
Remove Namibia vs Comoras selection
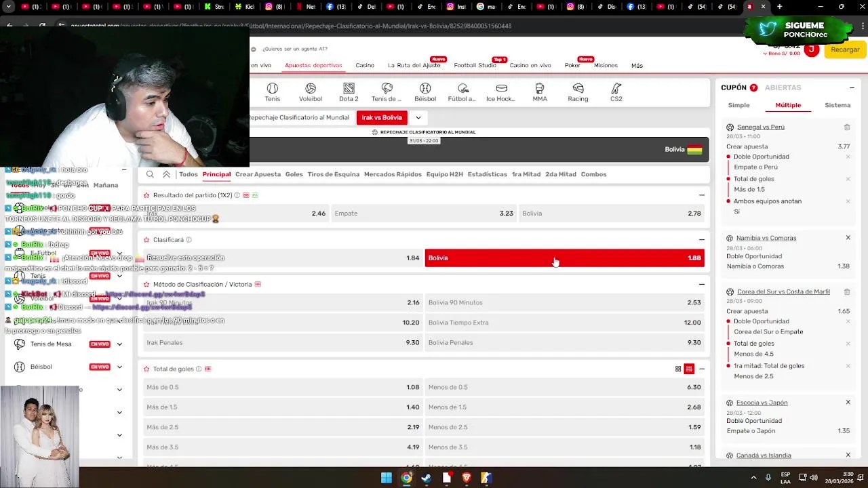pos(848,238)
